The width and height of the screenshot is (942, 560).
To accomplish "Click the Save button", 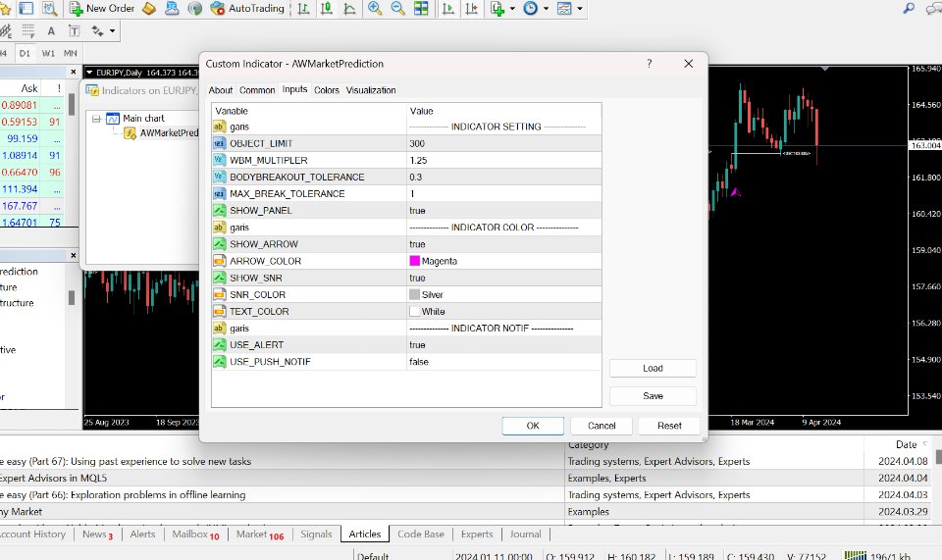I will tap(653, 395).
